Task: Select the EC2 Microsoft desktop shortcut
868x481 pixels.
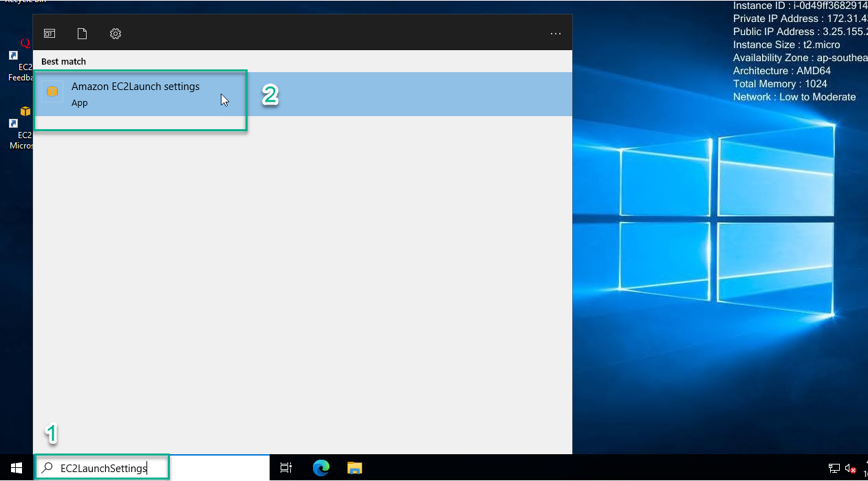Action: [x=21, y=127]
